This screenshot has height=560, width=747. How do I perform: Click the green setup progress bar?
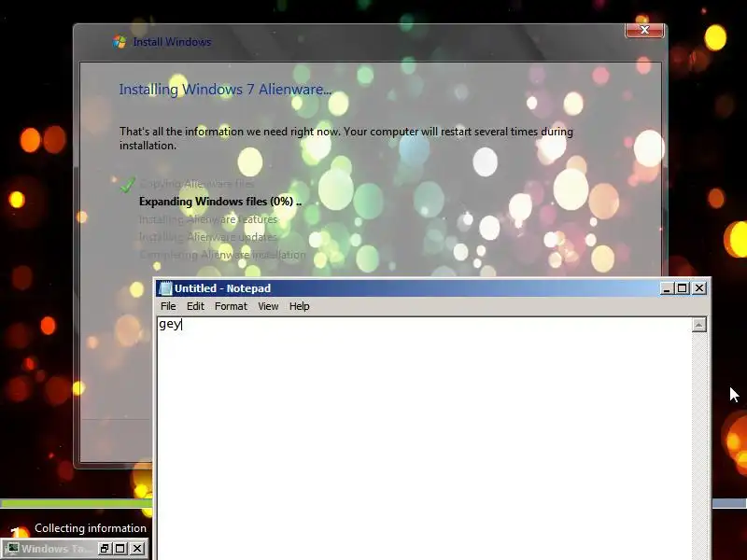point(77,503)
